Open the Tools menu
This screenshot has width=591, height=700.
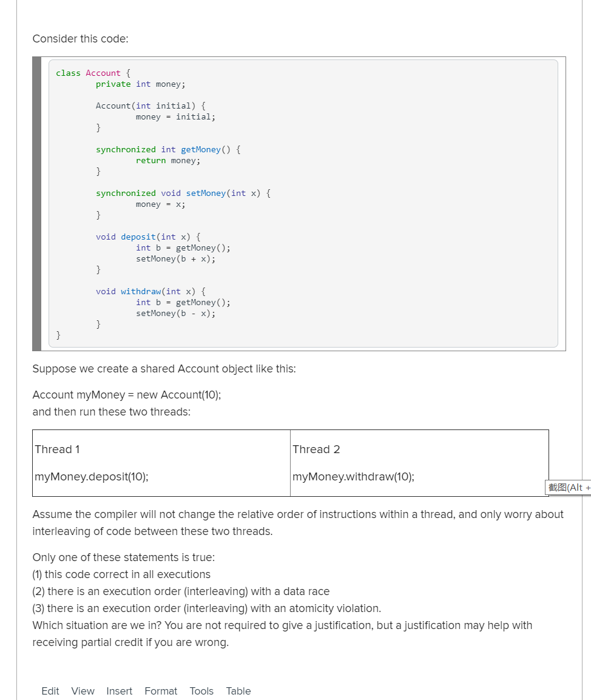[x=201, y=691]
